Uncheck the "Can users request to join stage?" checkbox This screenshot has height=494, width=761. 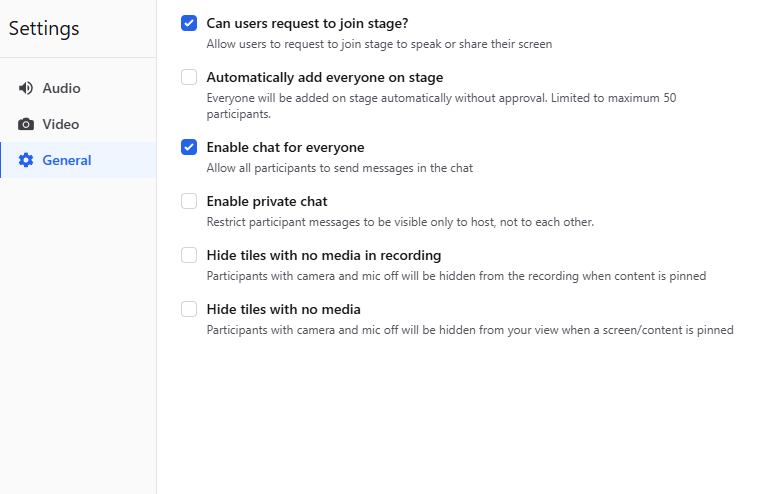[189, 23]
